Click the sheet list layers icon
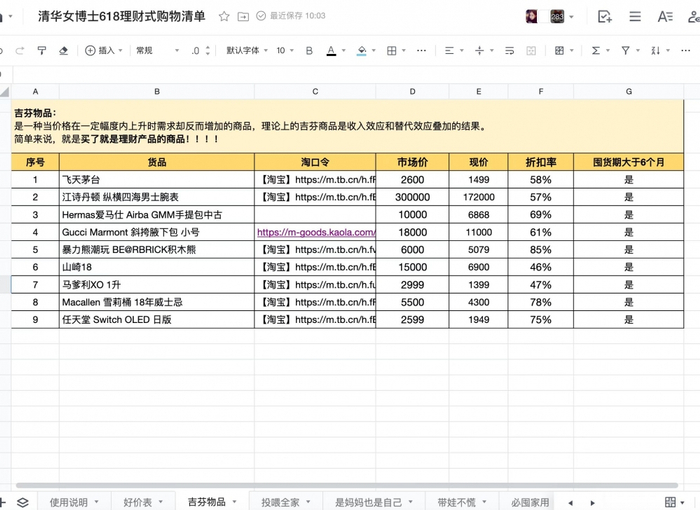The width and height of the screenshot is (700, 510). click(23, 501)
